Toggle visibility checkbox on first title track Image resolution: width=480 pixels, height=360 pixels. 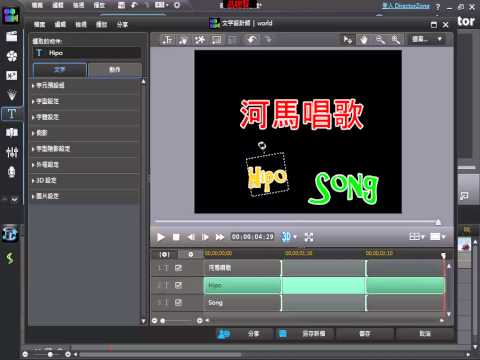[x=178, y=268]
